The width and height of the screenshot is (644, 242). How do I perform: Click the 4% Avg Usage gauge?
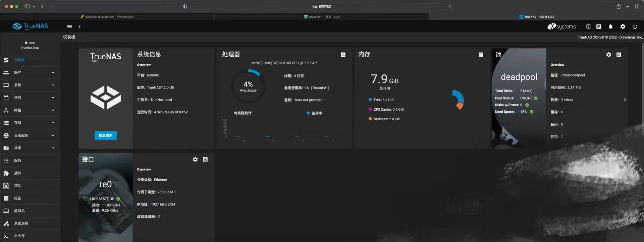(x=248, y=86)
